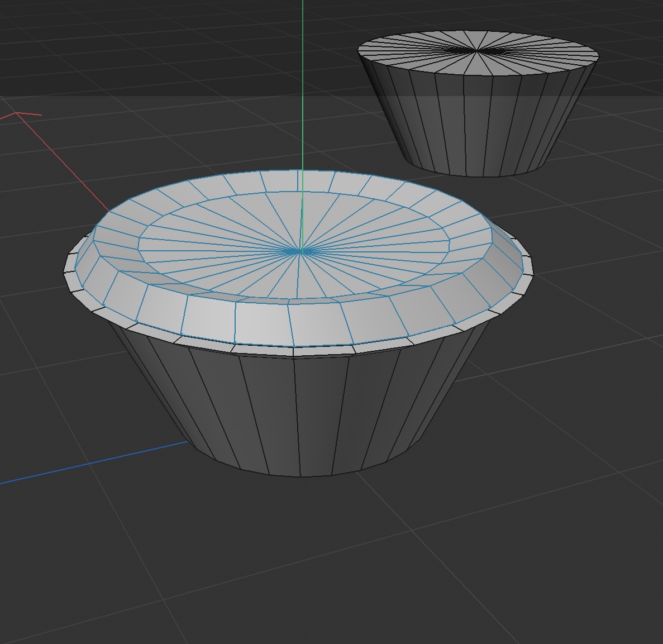663x644 pixels.
Task: Click the red axis line on the grid
Action: 64,163
